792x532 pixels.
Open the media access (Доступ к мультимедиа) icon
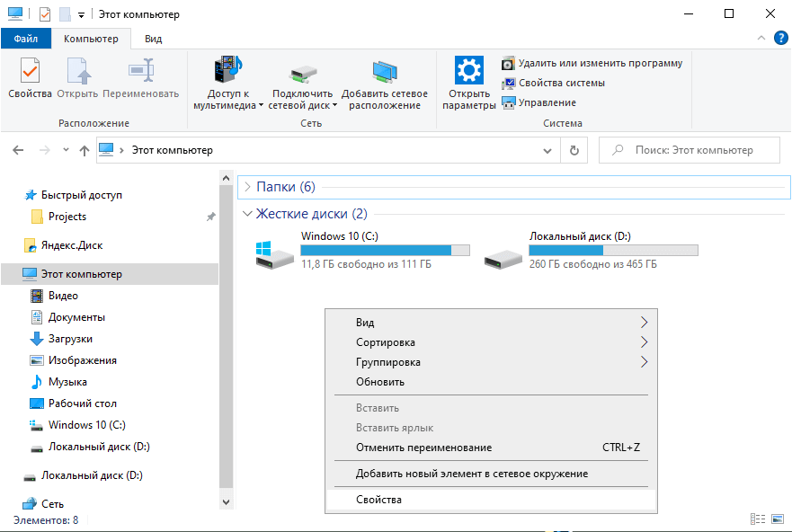(x=228, y=72)
